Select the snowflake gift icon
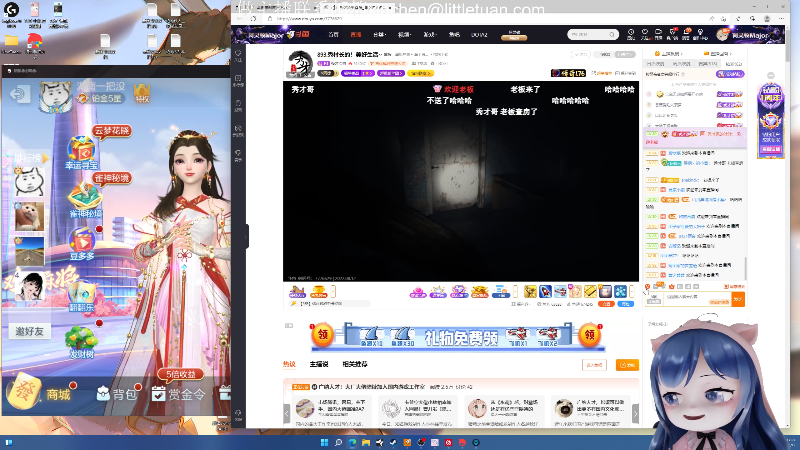The height and width of the screenshot is (450, 800). pos(620,291)
